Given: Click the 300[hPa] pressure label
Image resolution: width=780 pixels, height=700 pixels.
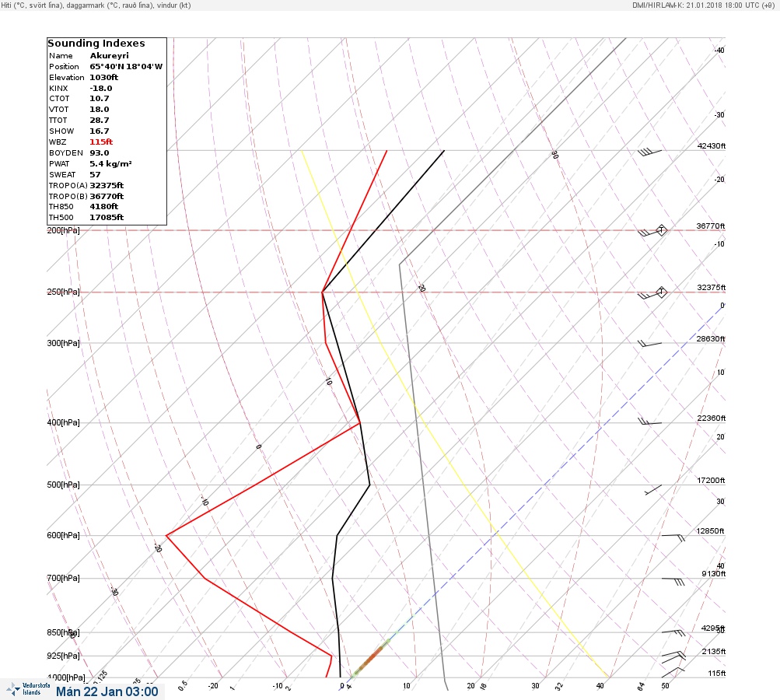Looking at the screenshot, I should [63, 343].
